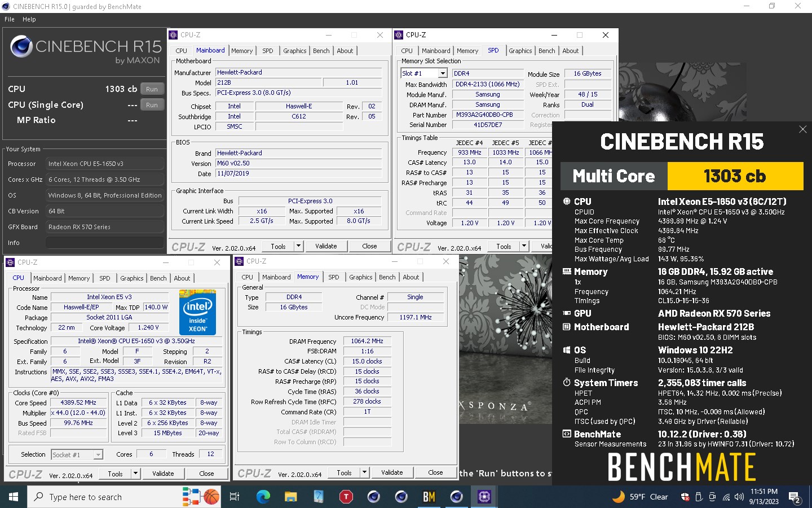Click the Intel Xeon inside logo
The width and height of the screenshot is (812, 508).
click(197, 312)
